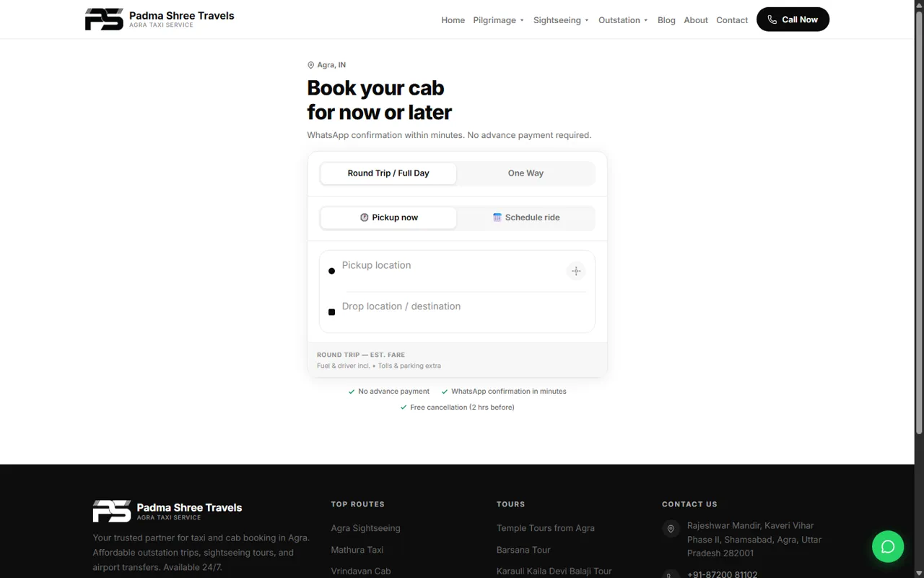Open the About page
This screenshot has width=924, height=578.
696,20
